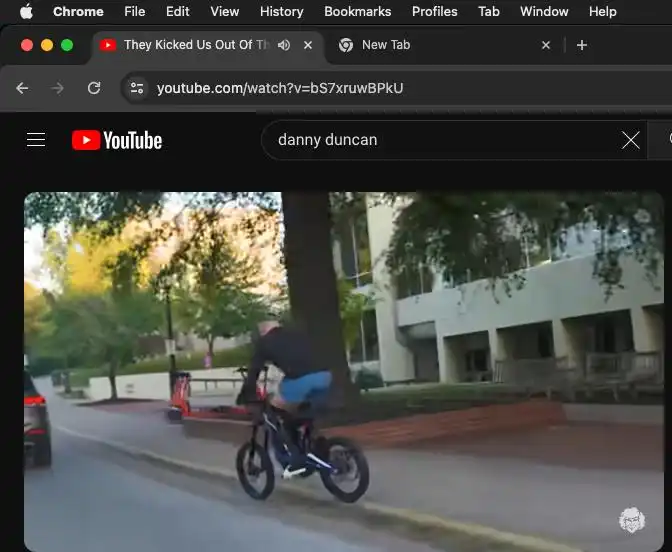Go back to the previous page
Image resolution: width=672 pixels, height=552 pixels.
(22, 88)
